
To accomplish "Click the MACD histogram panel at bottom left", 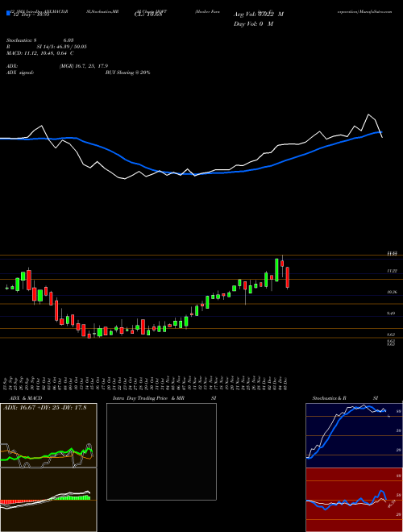I will [x=48, y=500].
